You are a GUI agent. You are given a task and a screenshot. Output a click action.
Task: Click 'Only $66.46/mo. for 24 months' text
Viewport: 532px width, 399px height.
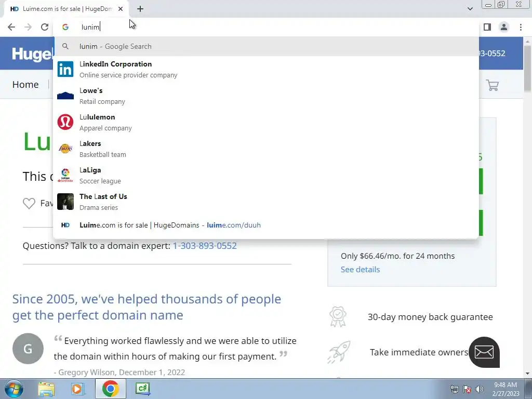point(397,256)
